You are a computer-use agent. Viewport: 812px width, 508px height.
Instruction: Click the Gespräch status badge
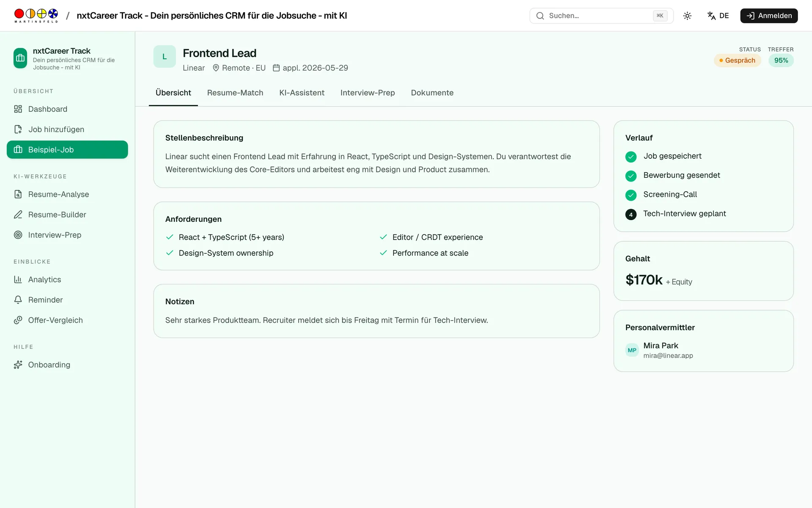737,61
